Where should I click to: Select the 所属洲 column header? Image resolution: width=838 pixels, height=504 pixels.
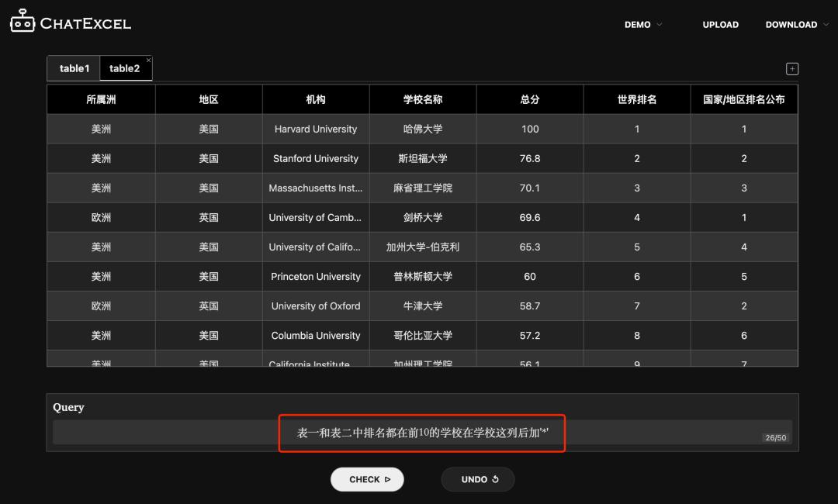tap(101, 99)
